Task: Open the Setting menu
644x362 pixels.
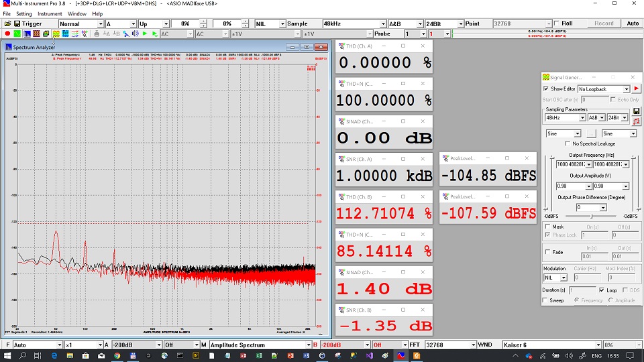Action: point(23,13)
